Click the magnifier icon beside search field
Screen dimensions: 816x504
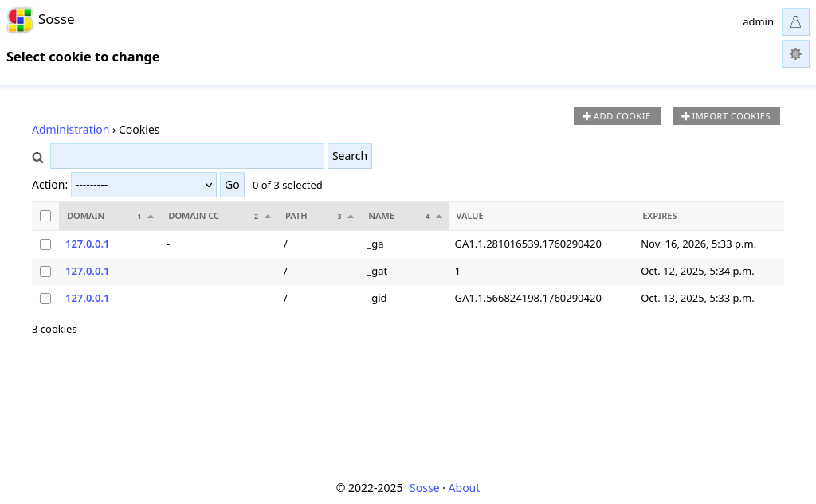coord(37,157)
